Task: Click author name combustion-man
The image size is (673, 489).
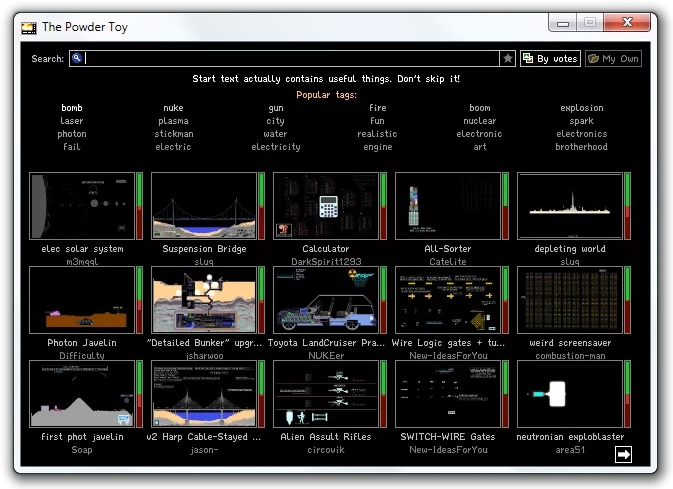Action: tap(569, 355)
